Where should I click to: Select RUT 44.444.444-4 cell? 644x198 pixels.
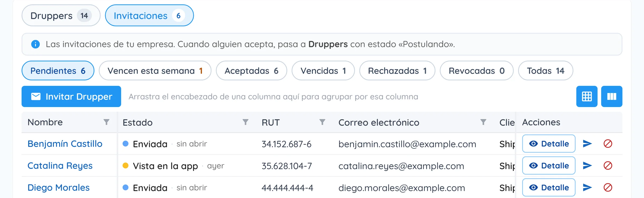287,188
